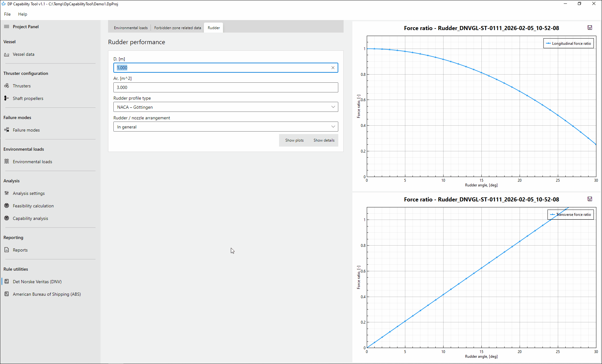The height and width of the screenshot is (364, 602).
Task: Click the Vessel data ship icon
Action: 7,55
